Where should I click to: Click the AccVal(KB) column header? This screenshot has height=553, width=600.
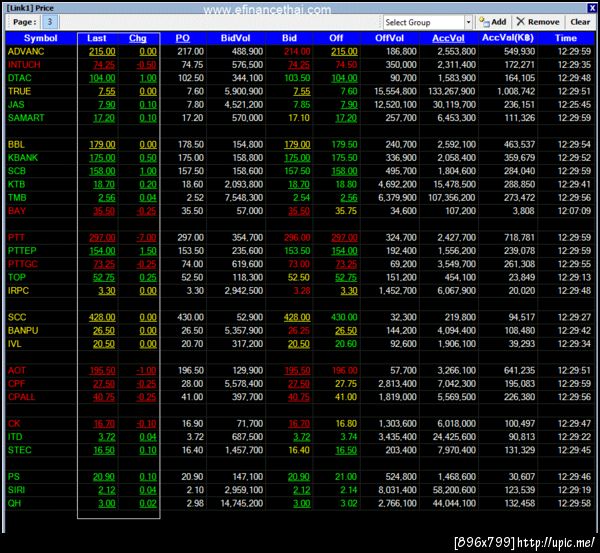[507, 38]
